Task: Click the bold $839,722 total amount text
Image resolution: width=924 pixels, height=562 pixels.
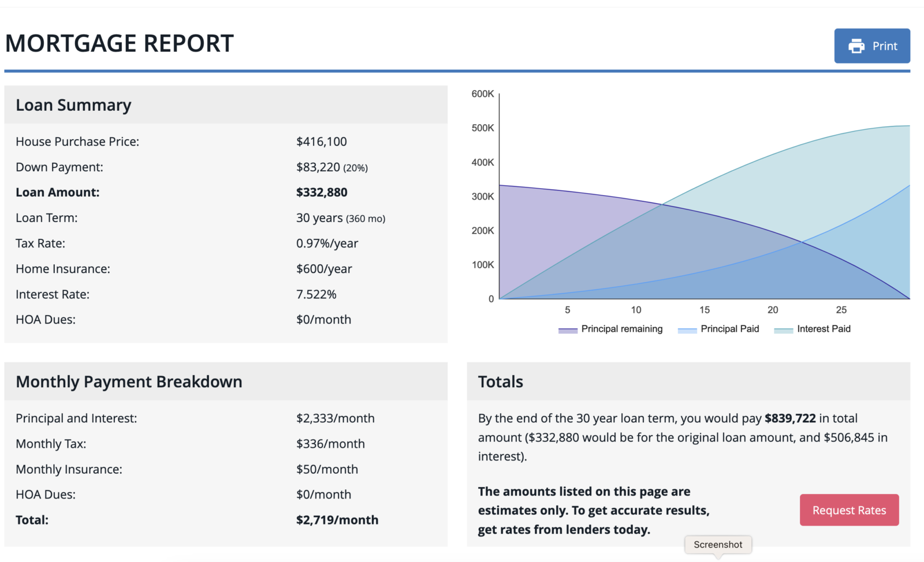Action: pyautogui.click(x=791, y=418)
